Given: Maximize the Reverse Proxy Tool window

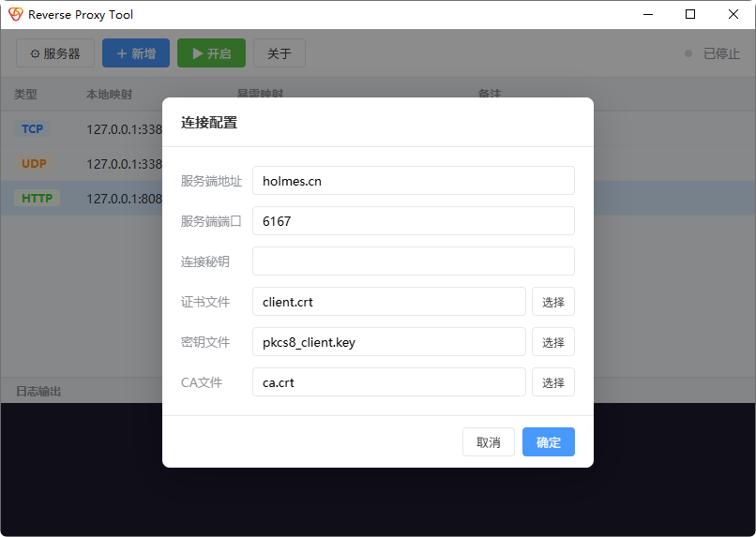Looking at the screenshot, I should [690, 14].
